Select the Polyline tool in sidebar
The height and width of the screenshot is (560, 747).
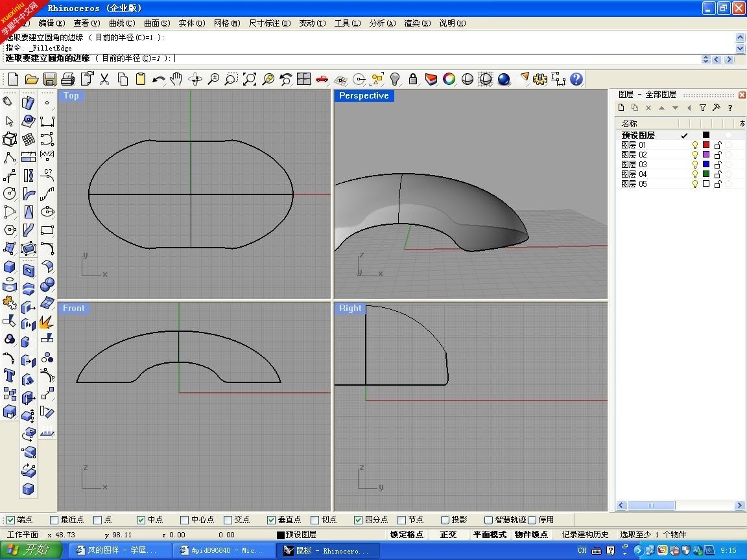(x=10, y=157)
